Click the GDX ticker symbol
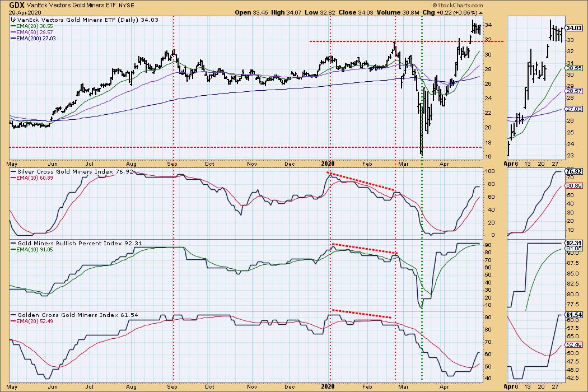The height and width of the screenshot is (392, 588). [x=17, y=5]
